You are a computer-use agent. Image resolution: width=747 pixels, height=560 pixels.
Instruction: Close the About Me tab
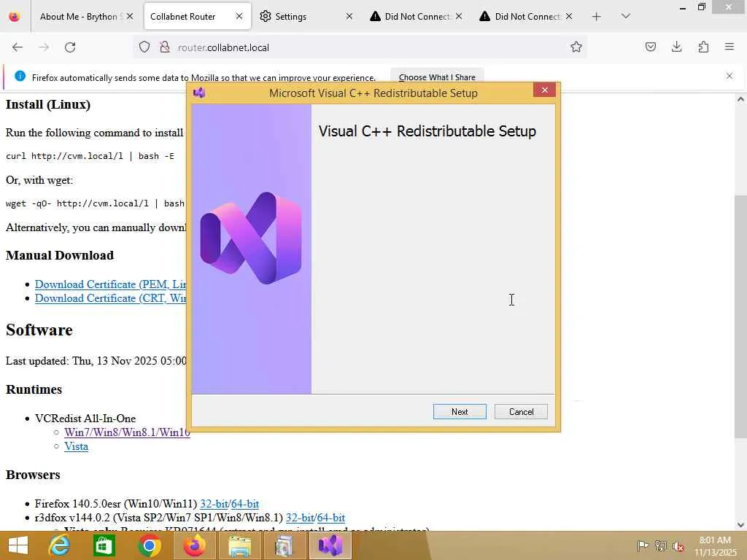pyautogui.click(x=130, y=17)
